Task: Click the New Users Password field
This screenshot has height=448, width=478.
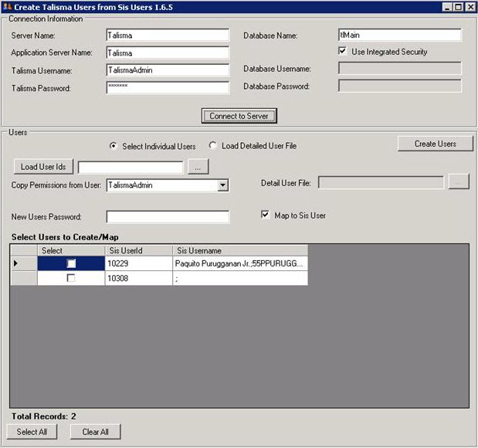Action: [x=168, y=217]
